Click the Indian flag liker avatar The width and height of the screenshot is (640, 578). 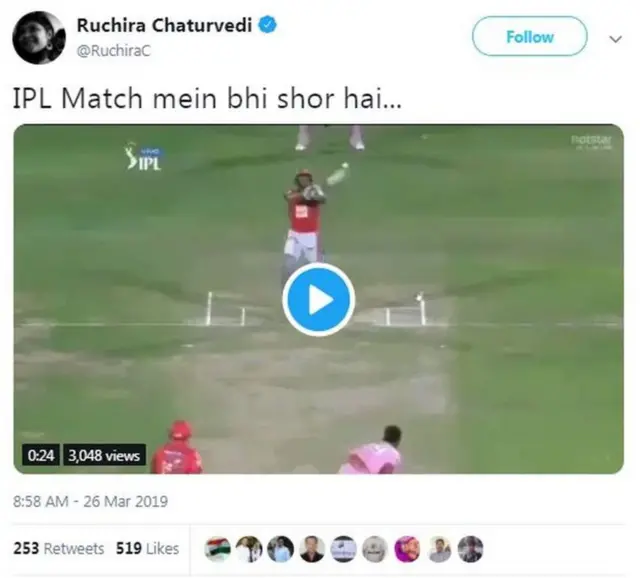[x=218, y=549]
